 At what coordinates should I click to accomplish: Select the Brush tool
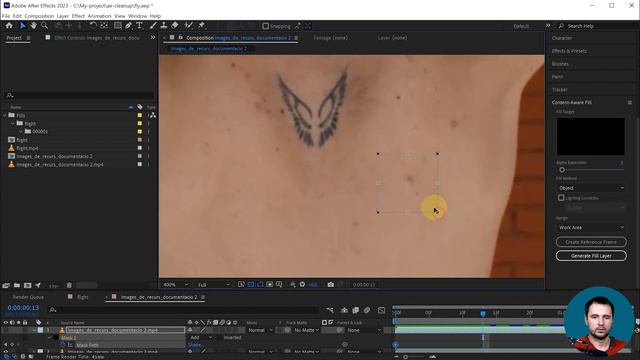pyautogui.click(x=153, y=25)
